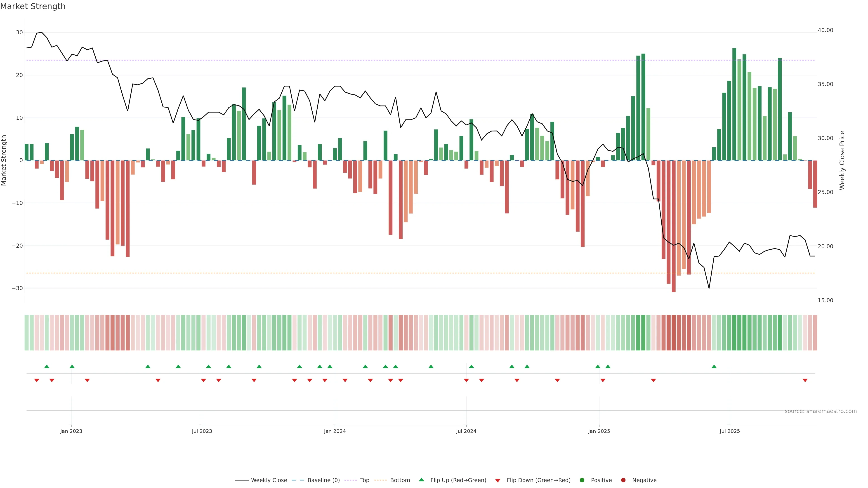Click the last red flip-down marker at far right
The height and width of the screenshot is (488, 868).
click(x=805, y=380)
